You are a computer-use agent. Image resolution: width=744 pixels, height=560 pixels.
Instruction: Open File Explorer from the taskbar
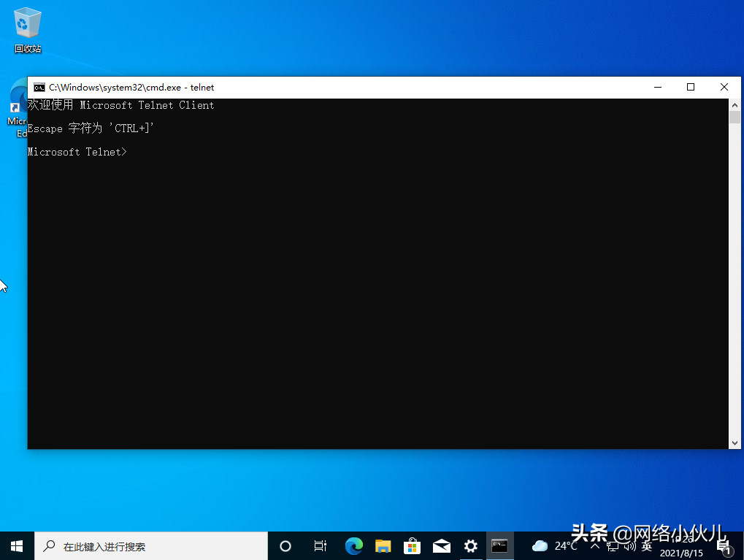383,545
